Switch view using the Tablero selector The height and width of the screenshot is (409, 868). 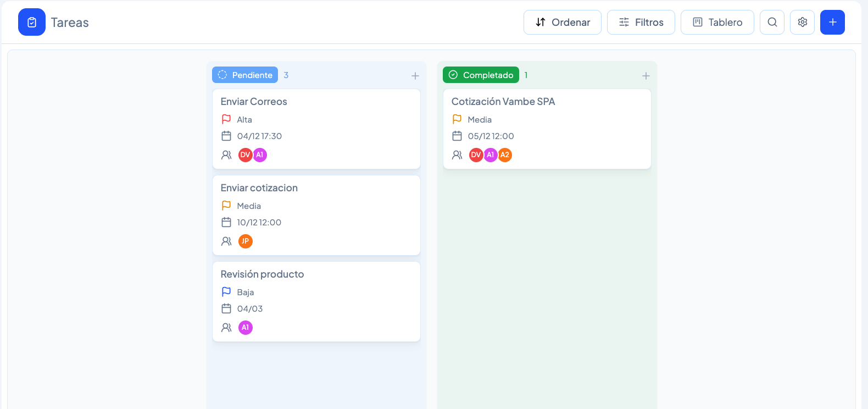click(717, 23)
